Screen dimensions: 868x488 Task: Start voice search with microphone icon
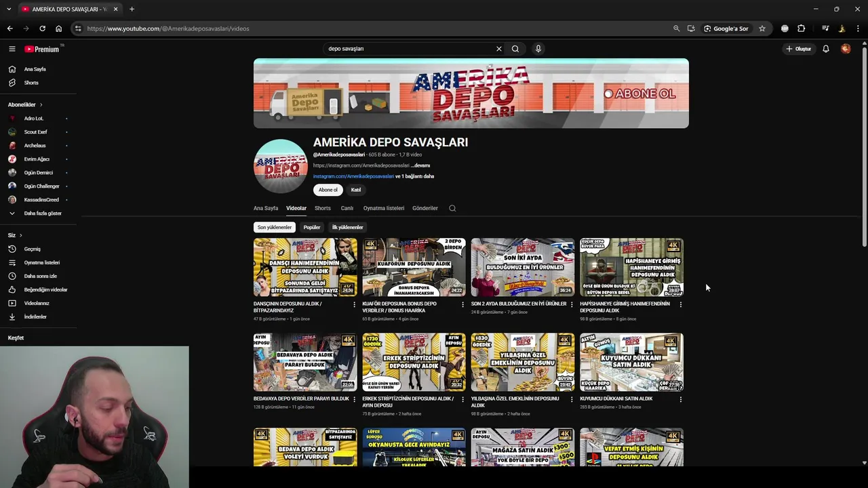click(538, 49)
